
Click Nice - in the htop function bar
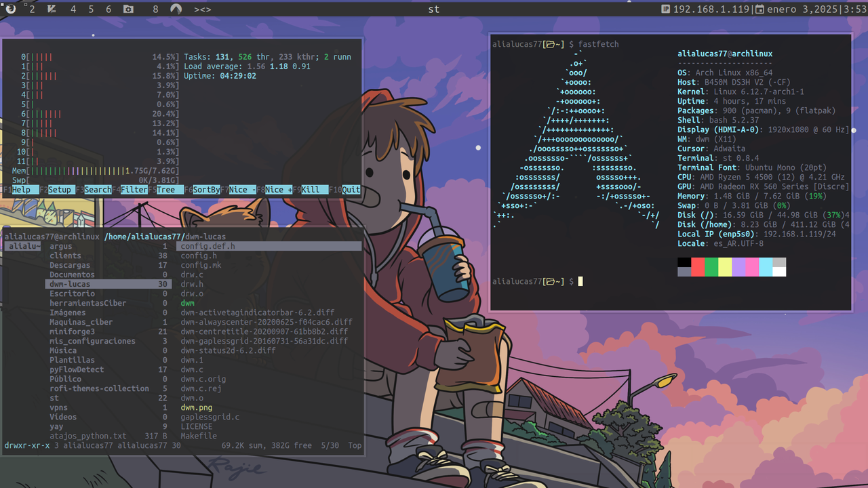point(243,190)
